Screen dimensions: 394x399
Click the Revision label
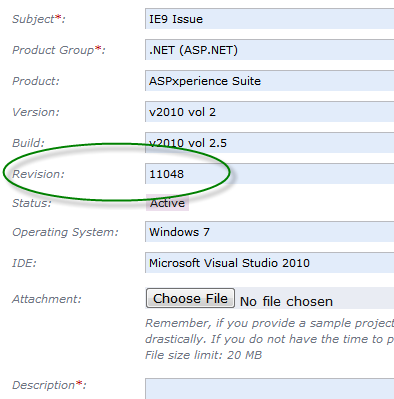38,174
